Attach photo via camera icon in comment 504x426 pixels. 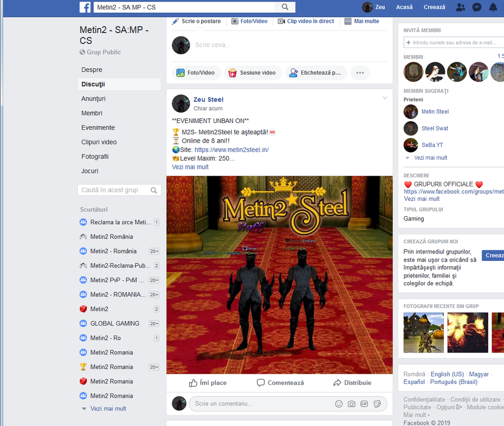coord(351,404)
